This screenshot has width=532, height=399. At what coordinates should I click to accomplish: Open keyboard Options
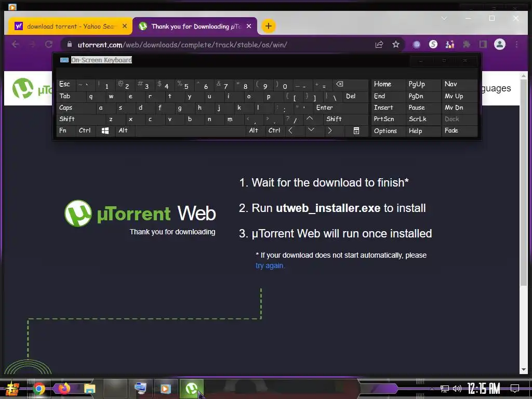[x=388, y=131]
